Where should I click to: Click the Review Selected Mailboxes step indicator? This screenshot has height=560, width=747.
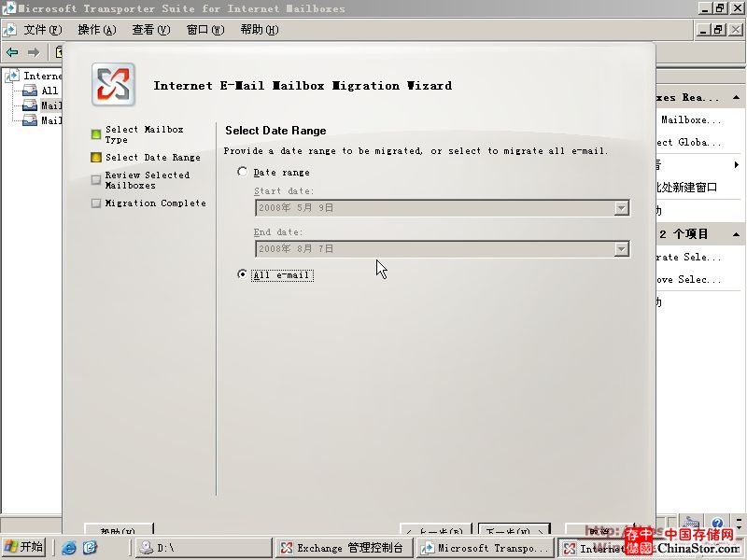pyautogui.click(x=96, y=180)
